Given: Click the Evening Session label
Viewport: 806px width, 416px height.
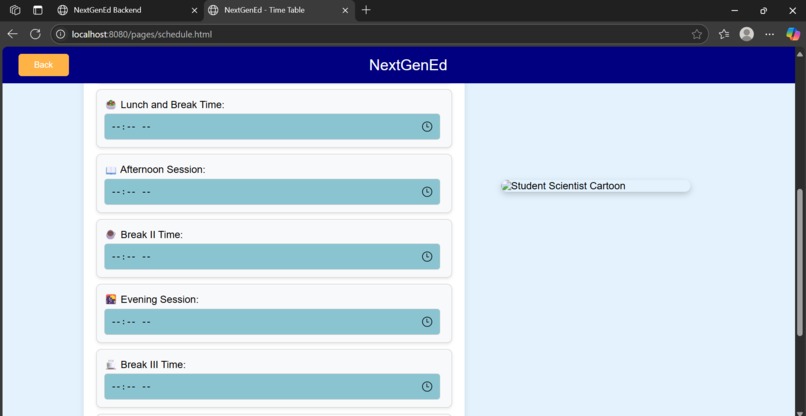Looking at the screenshot, I should pyautogui.click(x=159, y=300).
